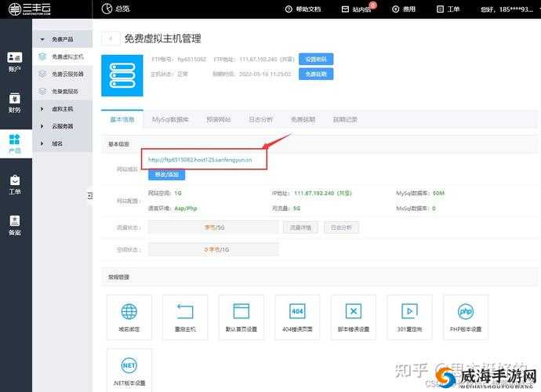Click 日志分析 button beside traffic bar
This screenshot has width=541, height=392.
point(341,227)
